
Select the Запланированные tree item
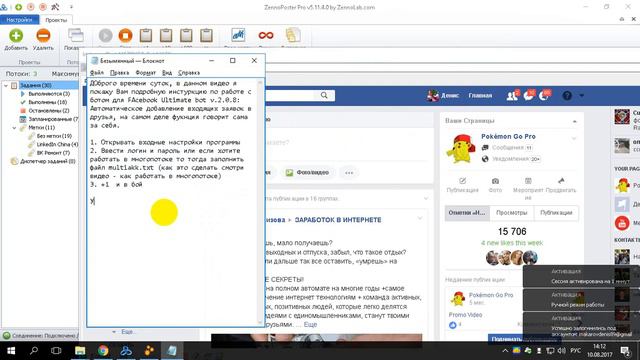point(53,119)
